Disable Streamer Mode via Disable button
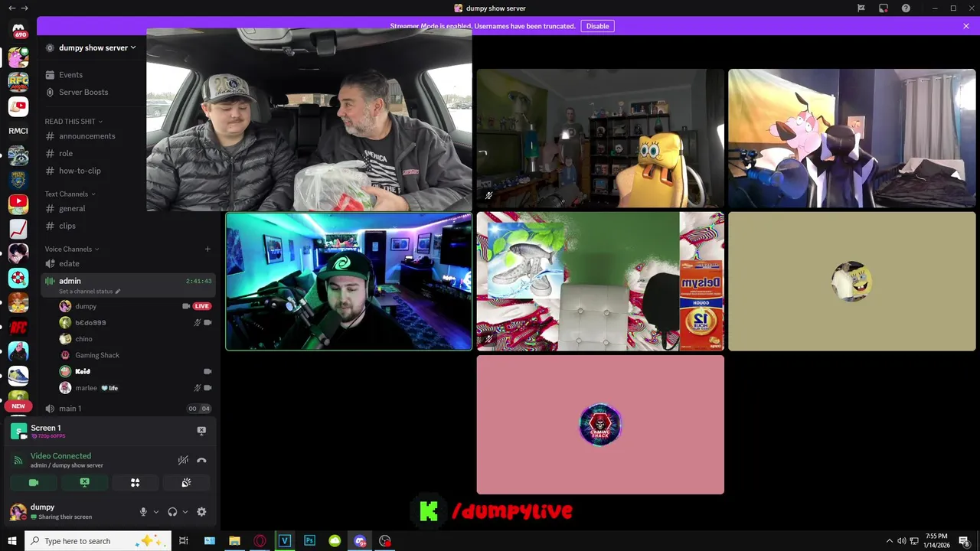 pos(597,26)
